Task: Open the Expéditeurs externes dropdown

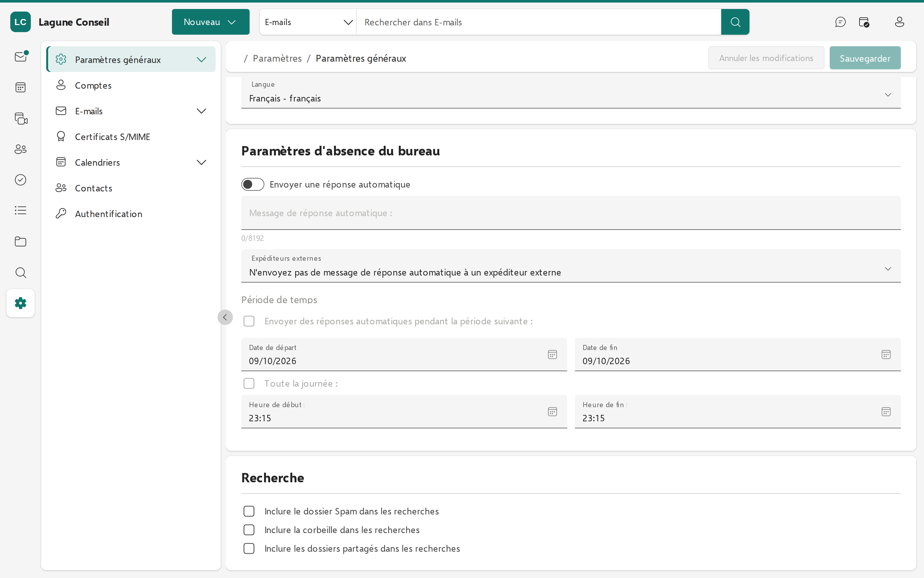Action: 571,266
